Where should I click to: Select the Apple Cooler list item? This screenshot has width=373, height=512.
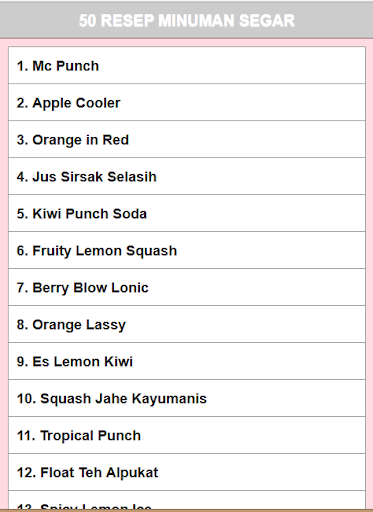pos(187,102)
